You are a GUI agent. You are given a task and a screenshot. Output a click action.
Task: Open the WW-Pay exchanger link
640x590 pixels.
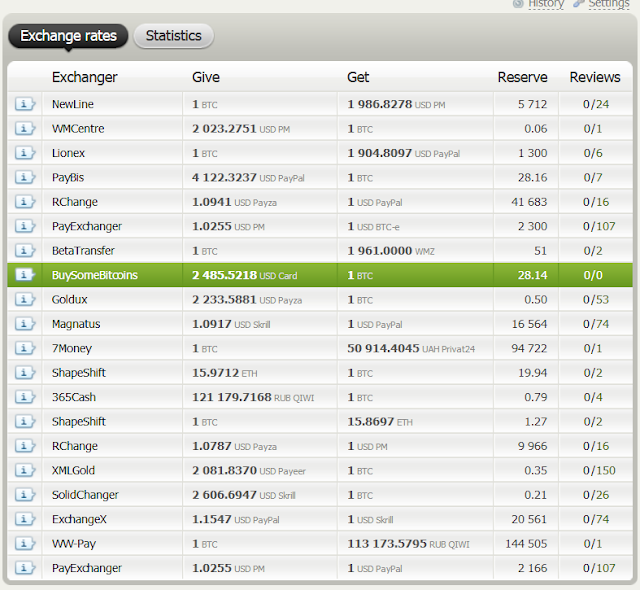coord(74,543)
